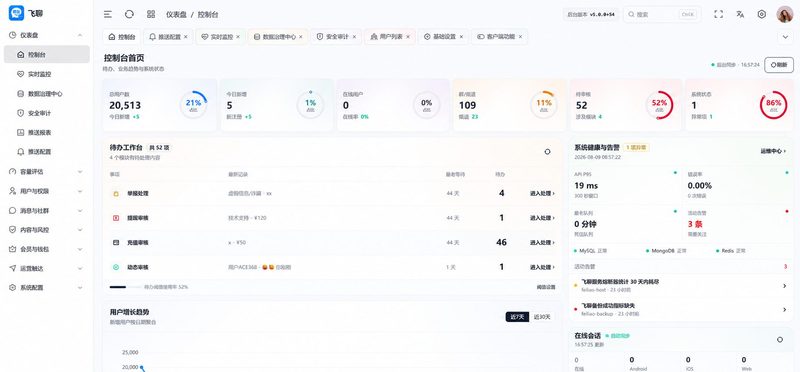Expand the 消息与社群 sidebar group

46,210
